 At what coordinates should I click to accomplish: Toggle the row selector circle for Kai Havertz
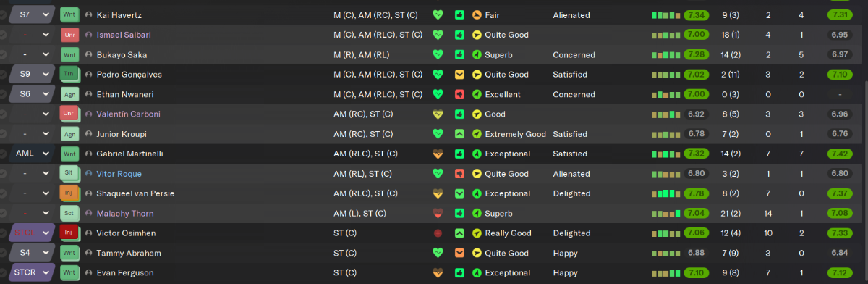[x=3, y=14]
